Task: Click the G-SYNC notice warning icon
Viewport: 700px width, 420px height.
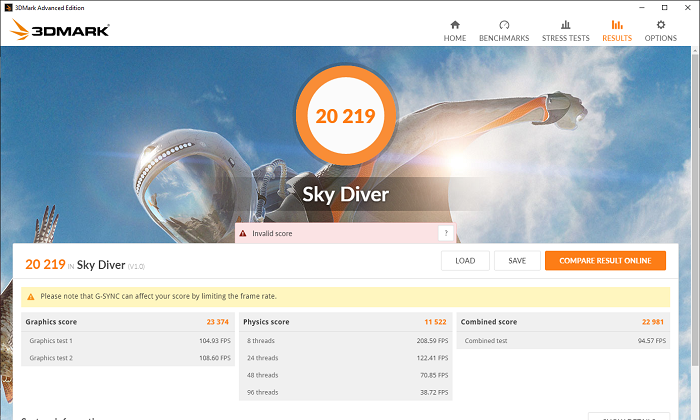Action: (x=31, y=297)
